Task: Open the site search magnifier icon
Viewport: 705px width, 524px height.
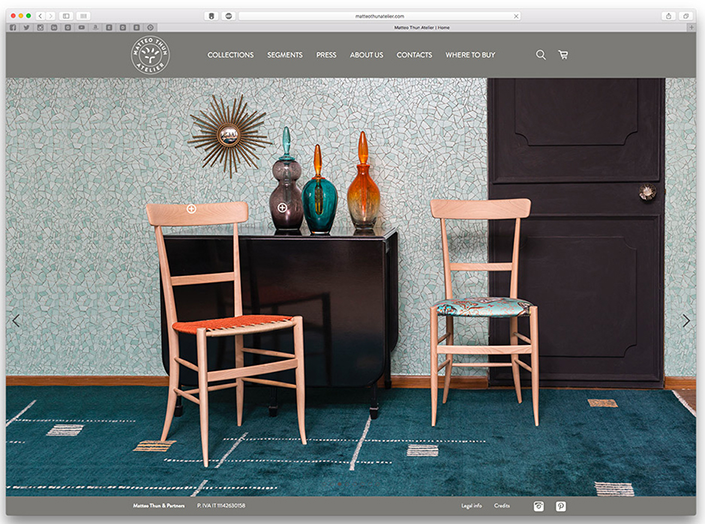Action: click(x=541, y=55)
